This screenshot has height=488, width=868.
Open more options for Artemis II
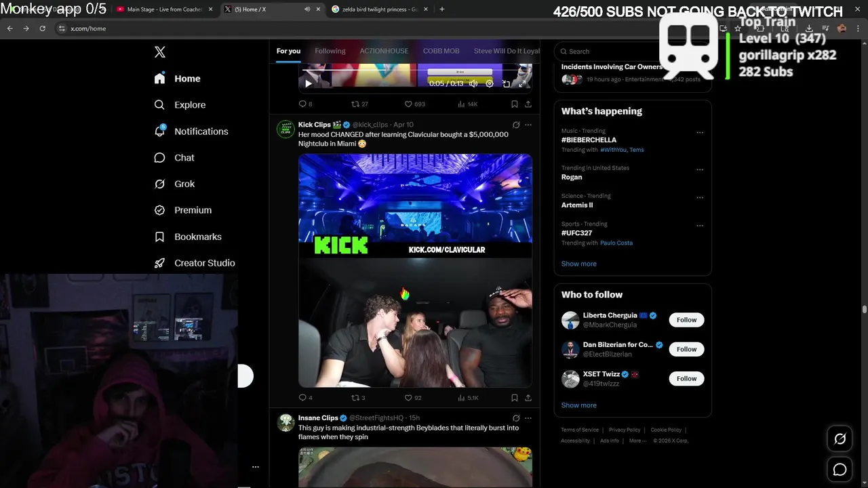[700, 198]
